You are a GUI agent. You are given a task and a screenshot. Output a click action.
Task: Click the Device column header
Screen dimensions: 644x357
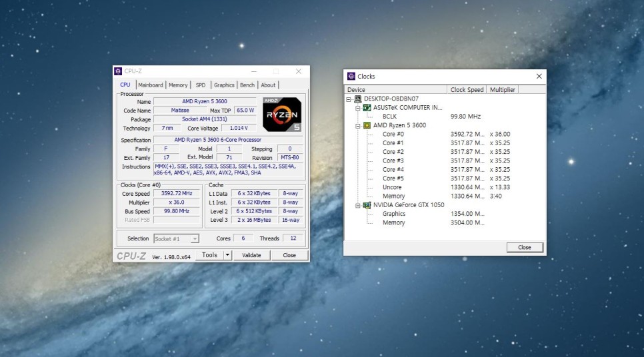[x=395, y=90]
